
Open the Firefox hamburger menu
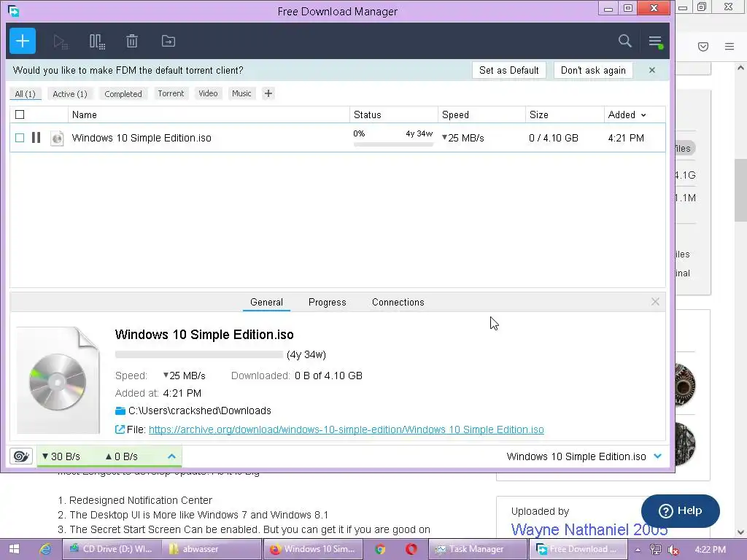[x=729, y=47]
